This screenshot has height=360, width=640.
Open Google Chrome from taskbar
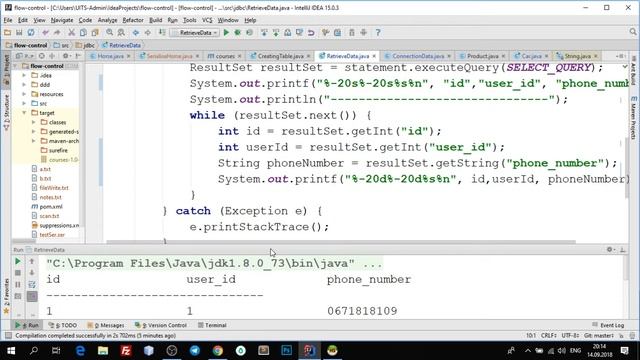pyautogui.click(x=218, y=351)
